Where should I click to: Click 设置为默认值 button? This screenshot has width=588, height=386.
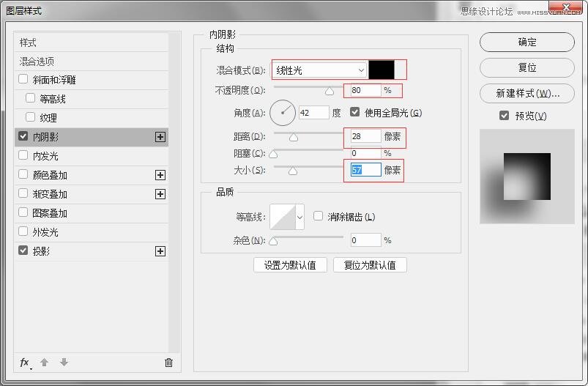click(290, 265)
